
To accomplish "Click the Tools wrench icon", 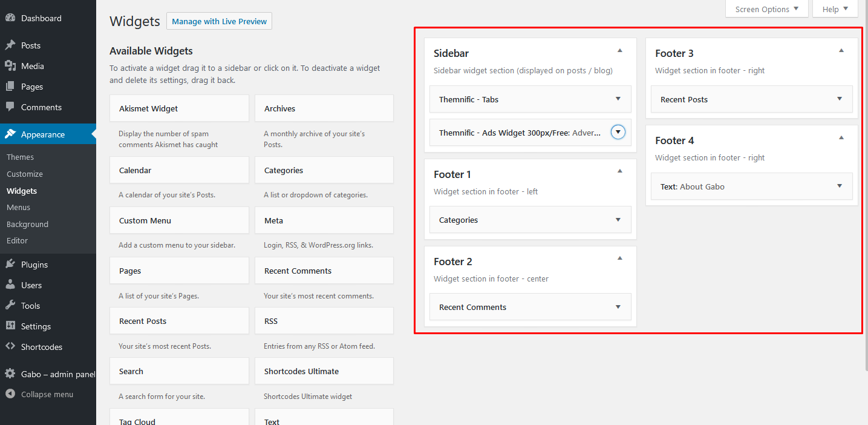I will coord(10,306).
